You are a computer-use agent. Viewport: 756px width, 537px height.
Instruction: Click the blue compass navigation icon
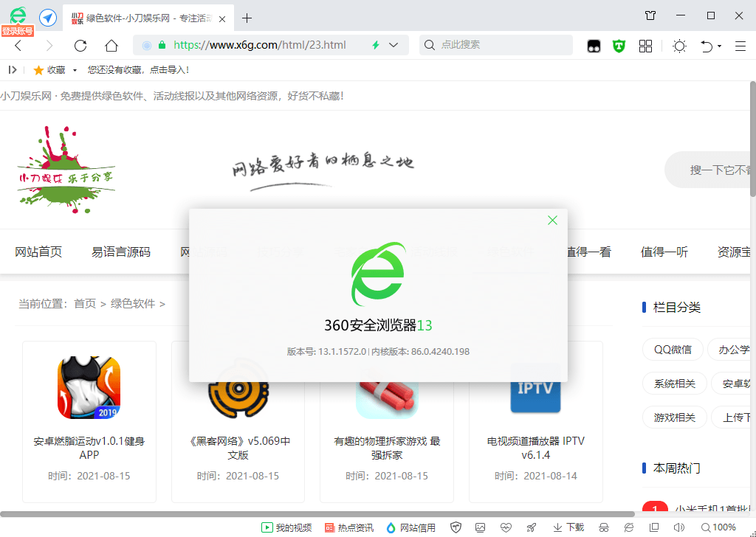coord(48,18)
